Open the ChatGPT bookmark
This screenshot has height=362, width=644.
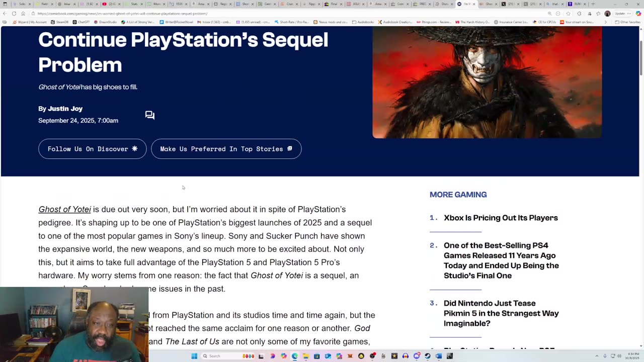click(x=81, y=22)
